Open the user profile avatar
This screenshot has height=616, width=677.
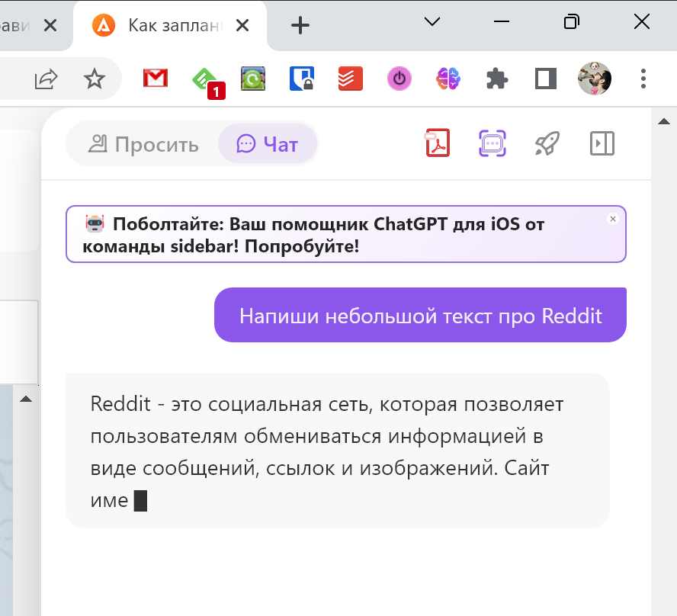click(595, 79)
